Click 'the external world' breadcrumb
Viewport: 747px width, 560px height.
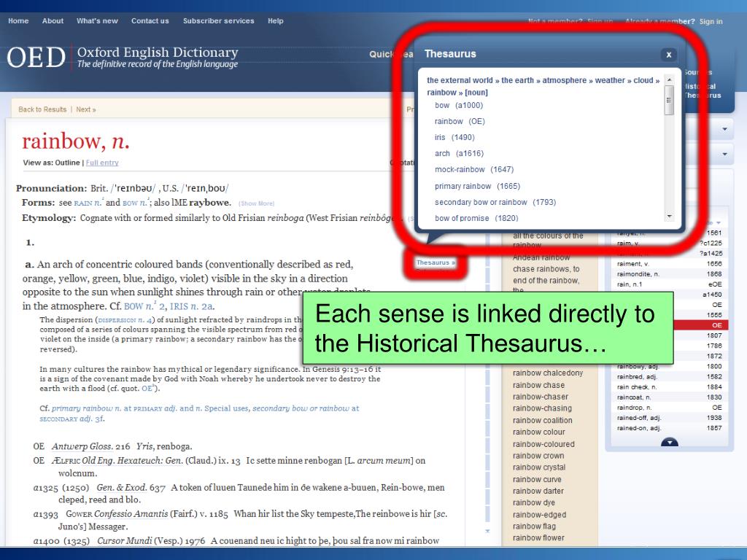(x=460, y=80)
